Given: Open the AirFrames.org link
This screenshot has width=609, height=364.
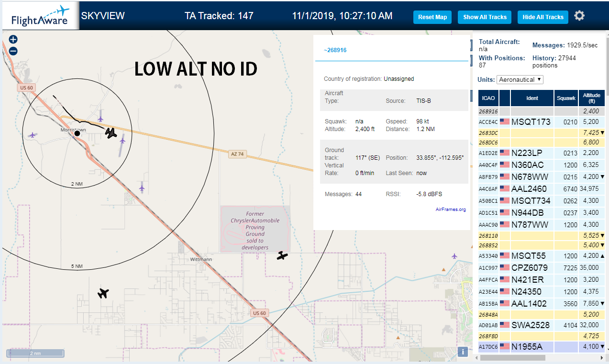Looking at the screenshot, I should point(451,210).
